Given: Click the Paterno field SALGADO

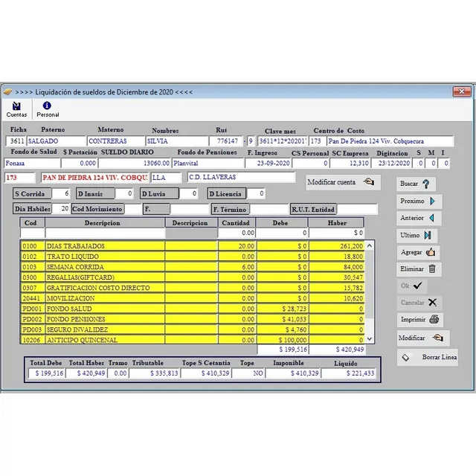Looking at the screenshot, I should 57,141.
